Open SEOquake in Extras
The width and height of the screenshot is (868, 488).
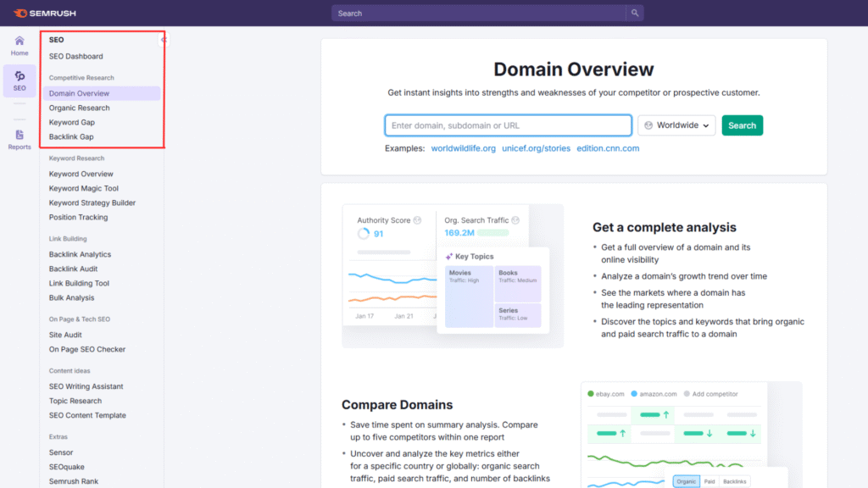pyautogui.click(x=66, y=467)
